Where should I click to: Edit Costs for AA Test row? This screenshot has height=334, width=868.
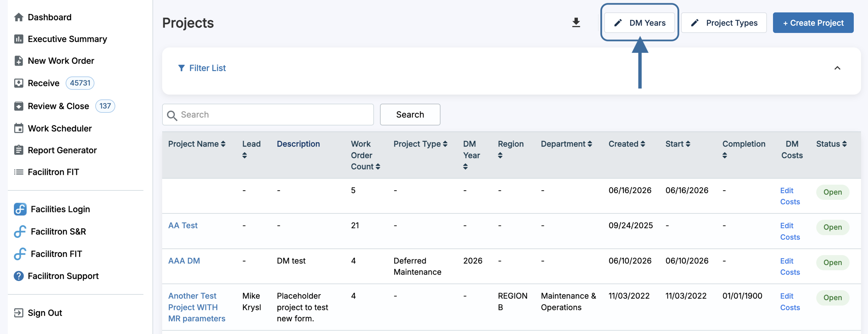(x=790, y=231)
